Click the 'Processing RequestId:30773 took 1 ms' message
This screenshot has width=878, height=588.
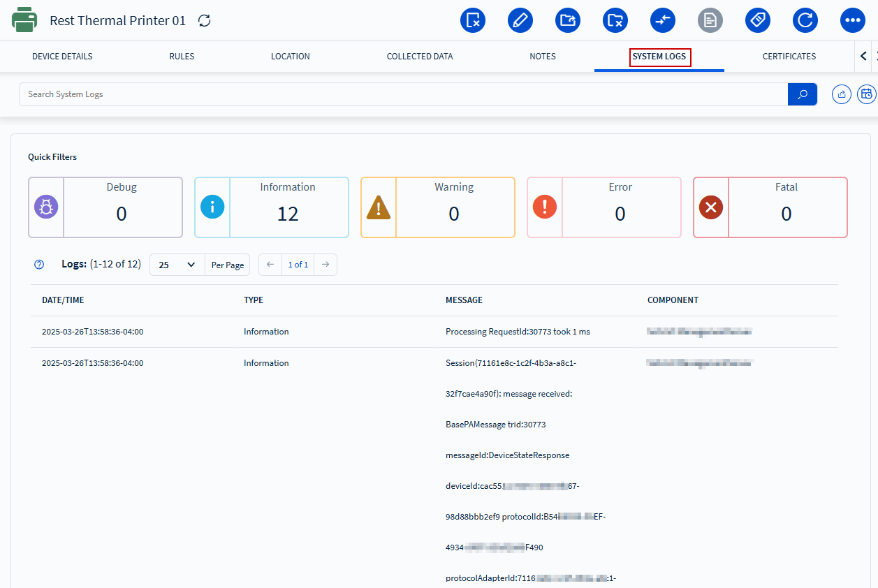click(x=518, y=332)
